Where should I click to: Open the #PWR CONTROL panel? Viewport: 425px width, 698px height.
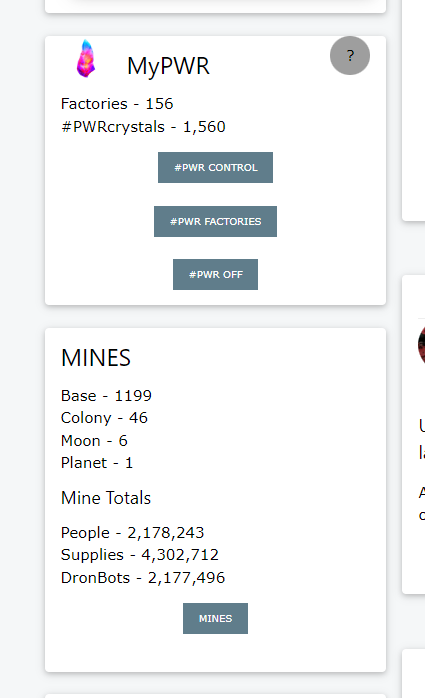coord(215,167)
